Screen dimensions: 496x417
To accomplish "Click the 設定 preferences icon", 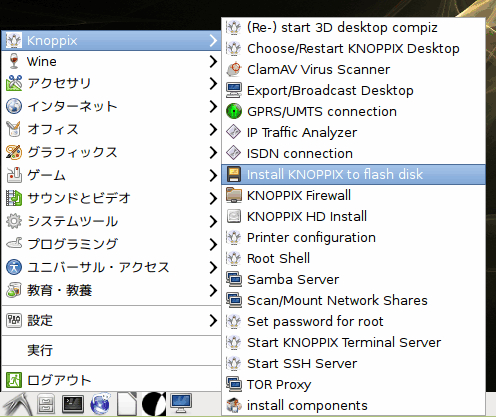I will click(14, 321).
